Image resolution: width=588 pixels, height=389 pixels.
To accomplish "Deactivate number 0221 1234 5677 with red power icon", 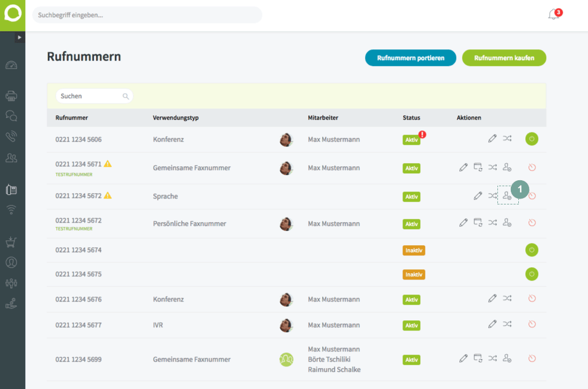I will (x=532, y=324).
